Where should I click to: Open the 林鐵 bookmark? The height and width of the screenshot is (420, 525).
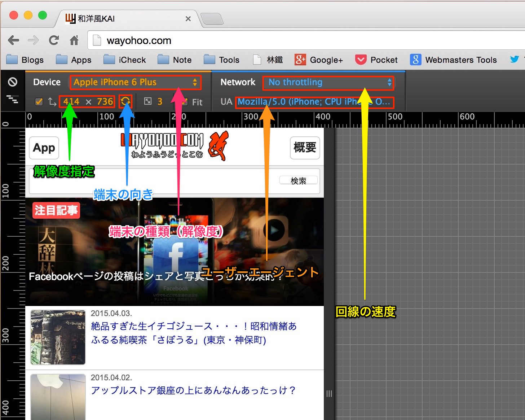tap(268, 60)
